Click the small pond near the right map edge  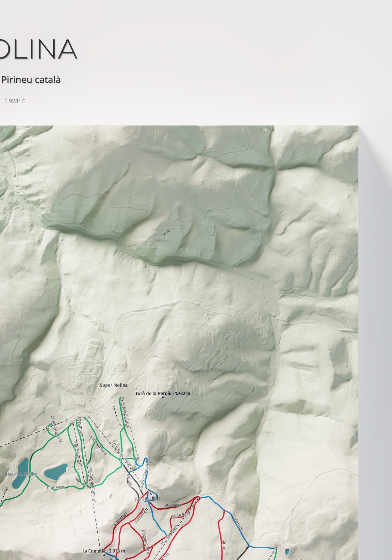[x=287, y=552]
